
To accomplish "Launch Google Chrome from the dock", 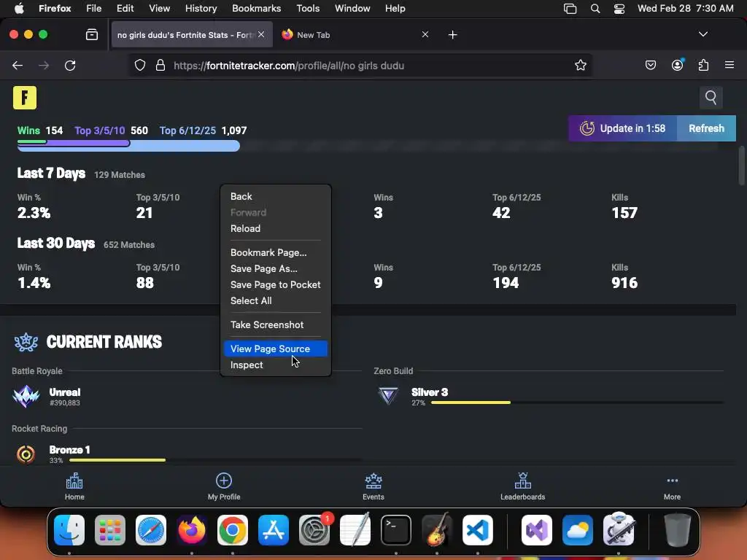I will click(x=233, y=530).
